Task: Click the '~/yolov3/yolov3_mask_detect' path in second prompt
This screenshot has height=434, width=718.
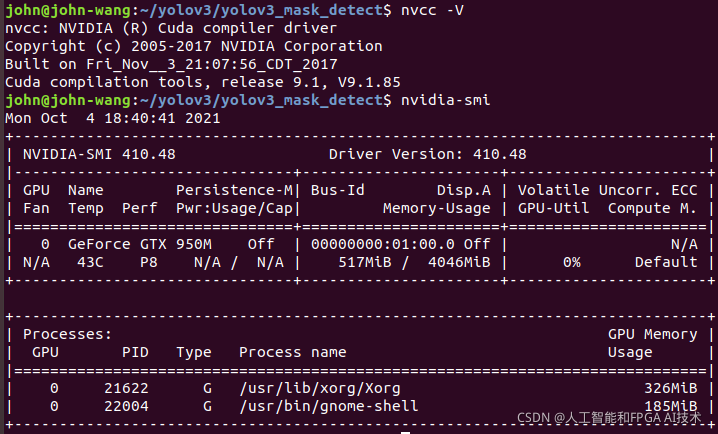Action: 261,100
